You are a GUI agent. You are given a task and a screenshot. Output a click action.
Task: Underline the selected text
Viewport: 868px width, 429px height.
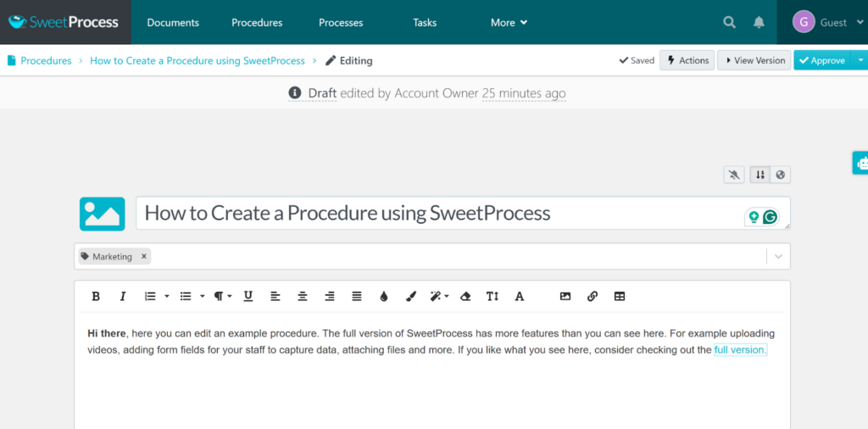(x=248, y=297)
